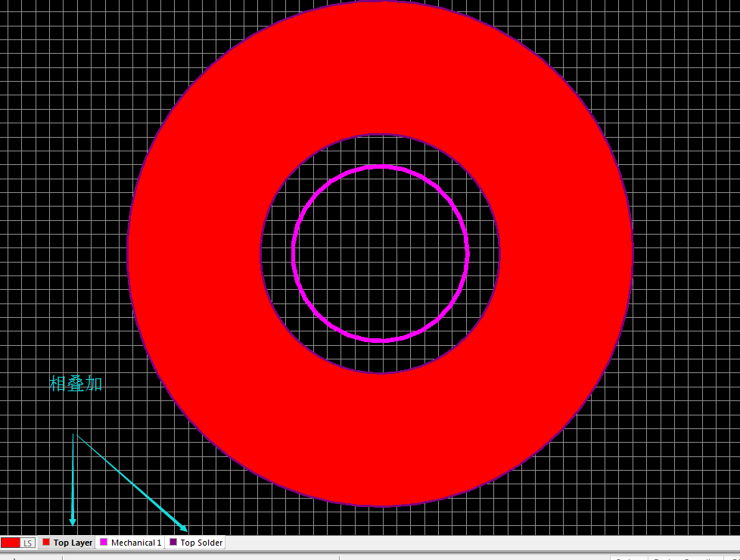Click the current layer red color box
This screenshot has width=740, height=560.
click(x=11, y=543)
